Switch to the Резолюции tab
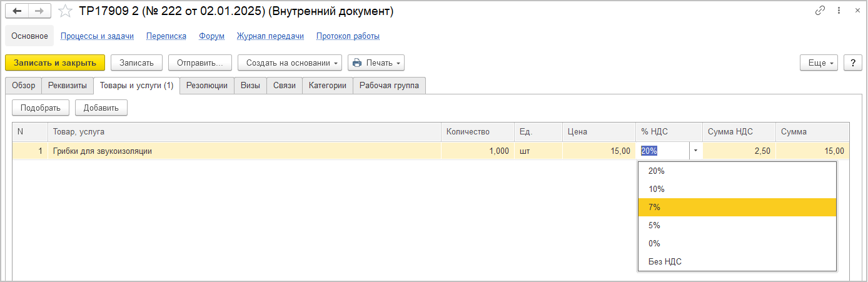This screenshot has width=868, height=282. pyautogui.click(x=207, y=86)
